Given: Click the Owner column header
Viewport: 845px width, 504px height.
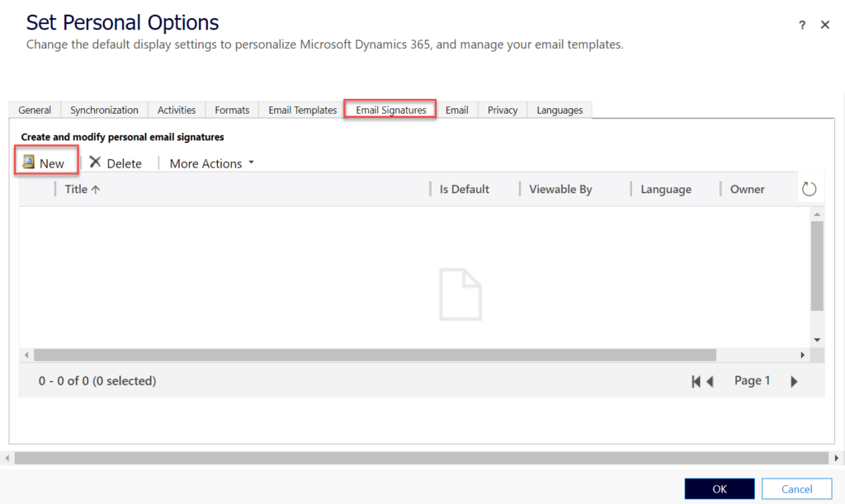Looking at the screenshot, I should point(747,189).
